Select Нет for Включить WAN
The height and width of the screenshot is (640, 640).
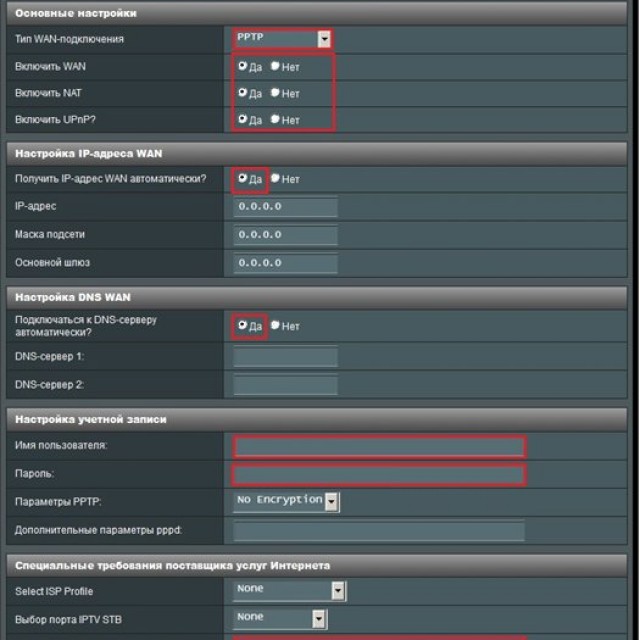click(x=275, y=66)
